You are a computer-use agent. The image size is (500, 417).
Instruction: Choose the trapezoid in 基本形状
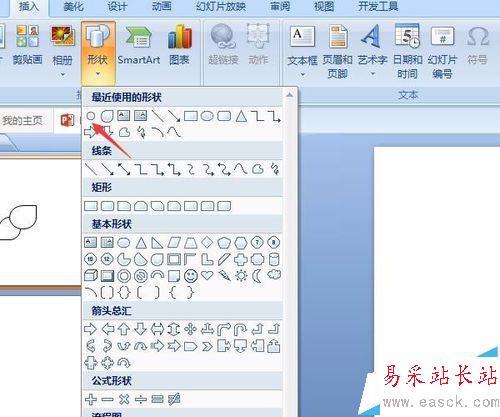coord(191,243)
